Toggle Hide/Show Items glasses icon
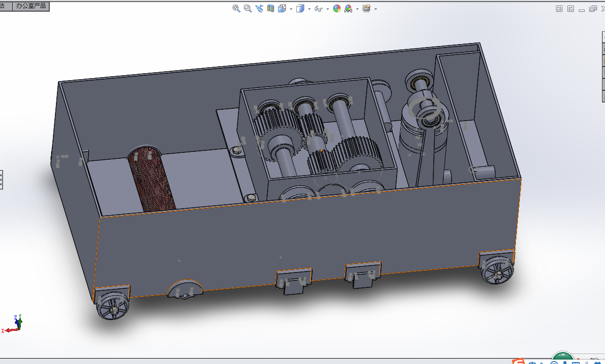Image resolution: width=605 pixels, height=364 pixels. coord(319,8)
